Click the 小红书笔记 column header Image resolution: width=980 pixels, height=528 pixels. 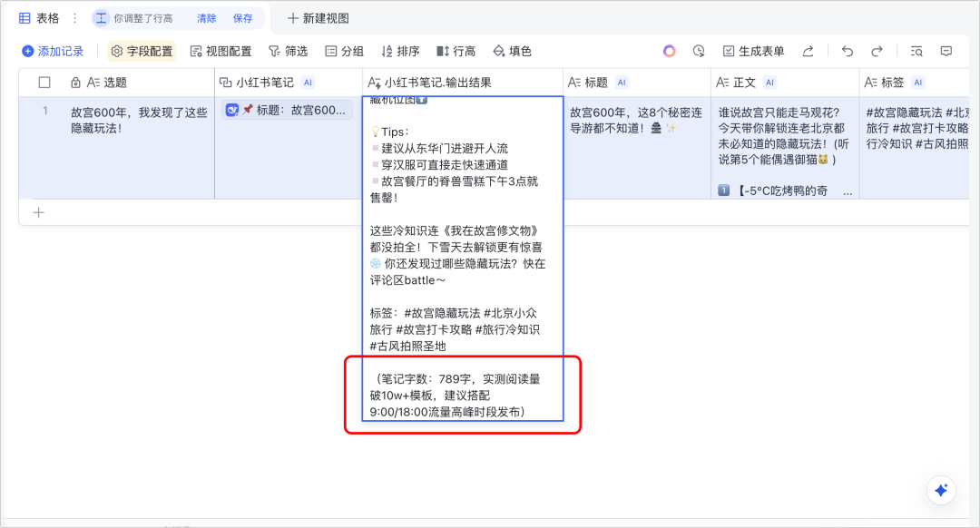point(289,83)
